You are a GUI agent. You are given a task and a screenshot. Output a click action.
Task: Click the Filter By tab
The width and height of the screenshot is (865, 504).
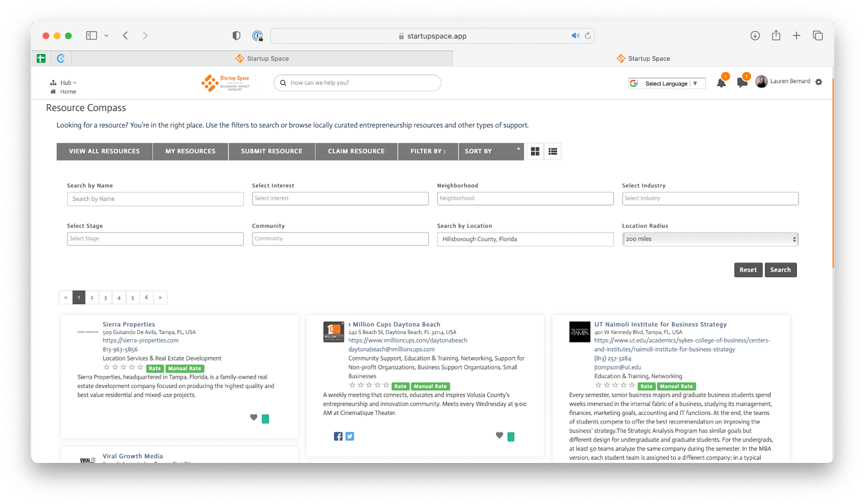click(x=428, y=151)
